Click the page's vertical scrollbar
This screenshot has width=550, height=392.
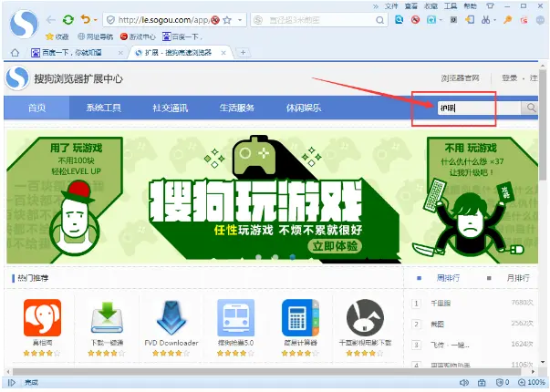tap(545, 228)
